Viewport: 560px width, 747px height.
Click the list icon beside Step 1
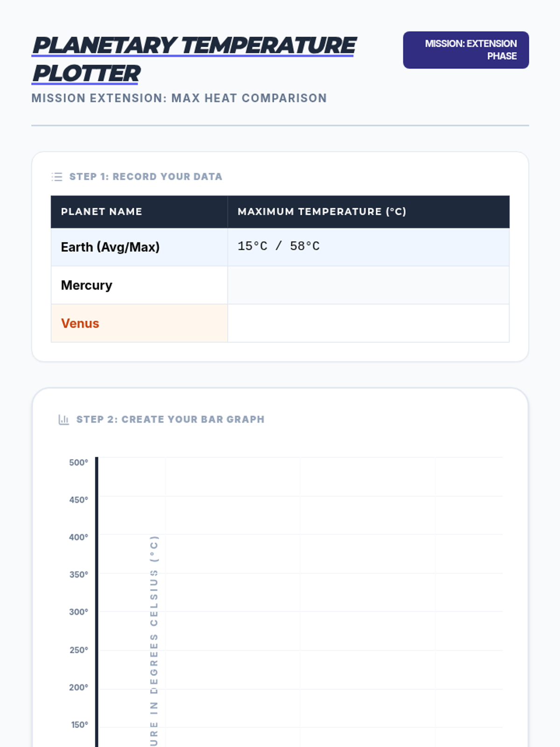point(57,177)
